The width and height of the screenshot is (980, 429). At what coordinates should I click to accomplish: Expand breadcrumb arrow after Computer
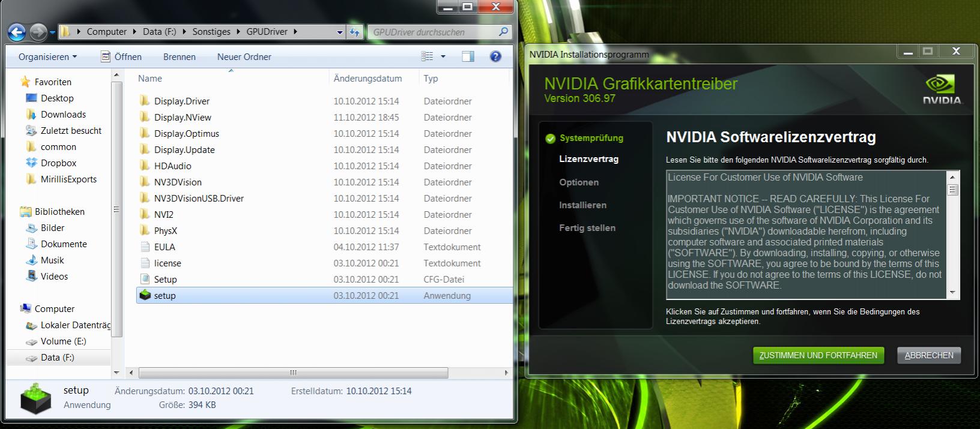tap(135, 32)
